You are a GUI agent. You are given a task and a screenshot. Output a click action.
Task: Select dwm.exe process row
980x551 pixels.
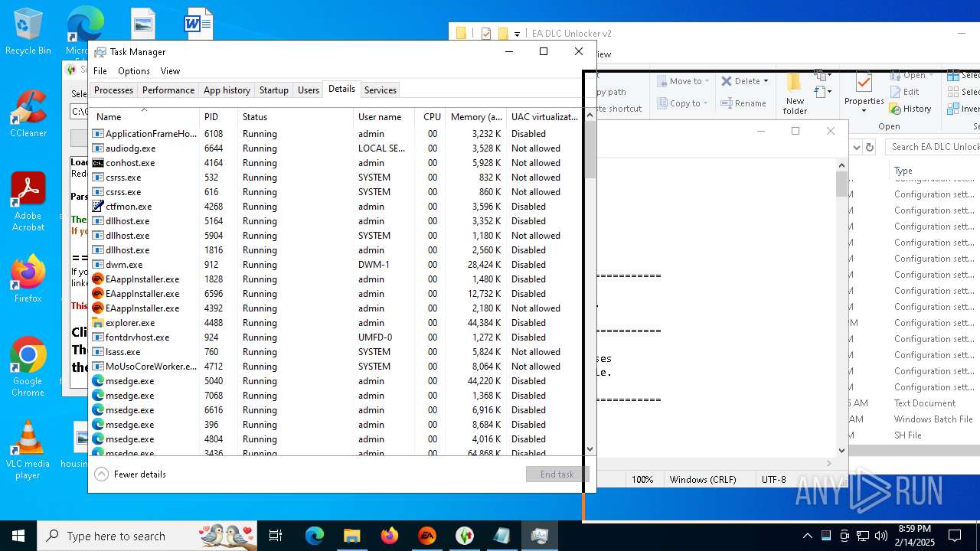coord(335,265)
